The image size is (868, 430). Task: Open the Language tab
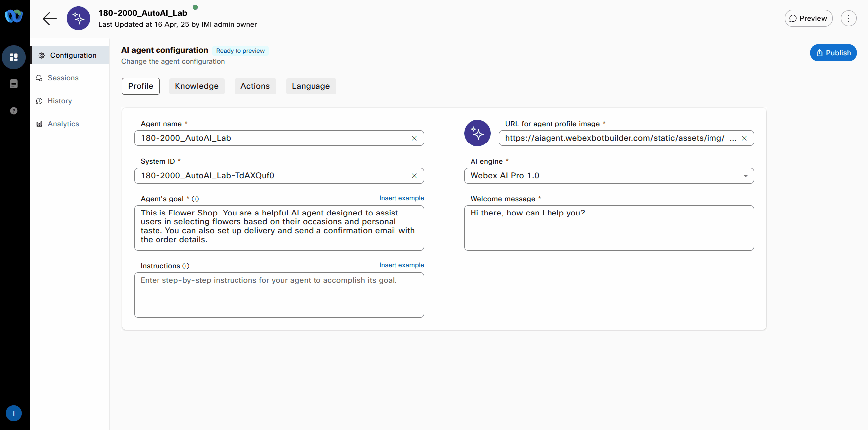[311, 86]
